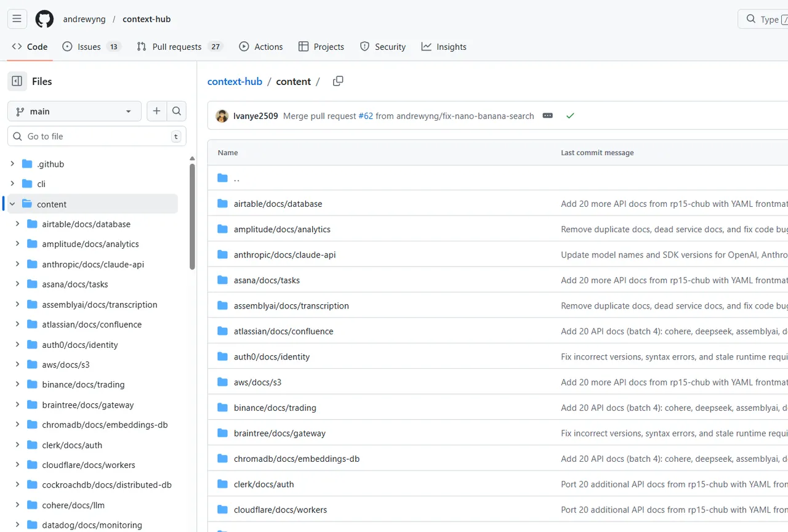
Task: Open chromadb/docs/embeddings-db folder in table
Action: point(297,459)
